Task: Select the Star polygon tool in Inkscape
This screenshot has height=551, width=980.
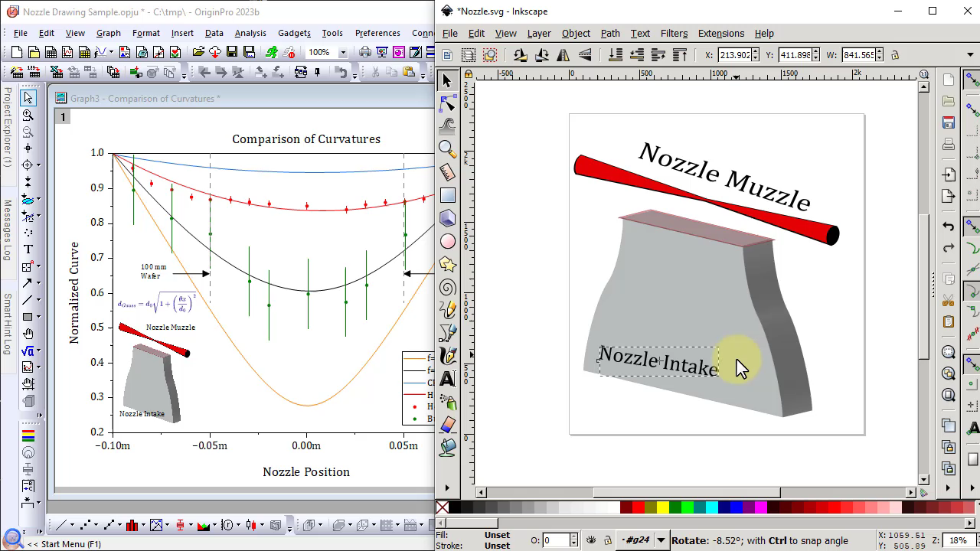Action: [448, 265]
